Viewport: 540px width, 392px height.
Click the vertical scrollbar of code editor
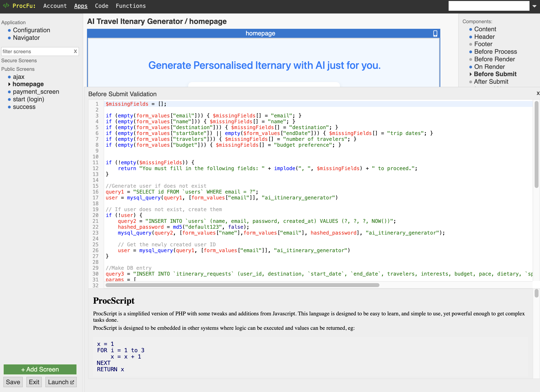(x=536, y=144)
